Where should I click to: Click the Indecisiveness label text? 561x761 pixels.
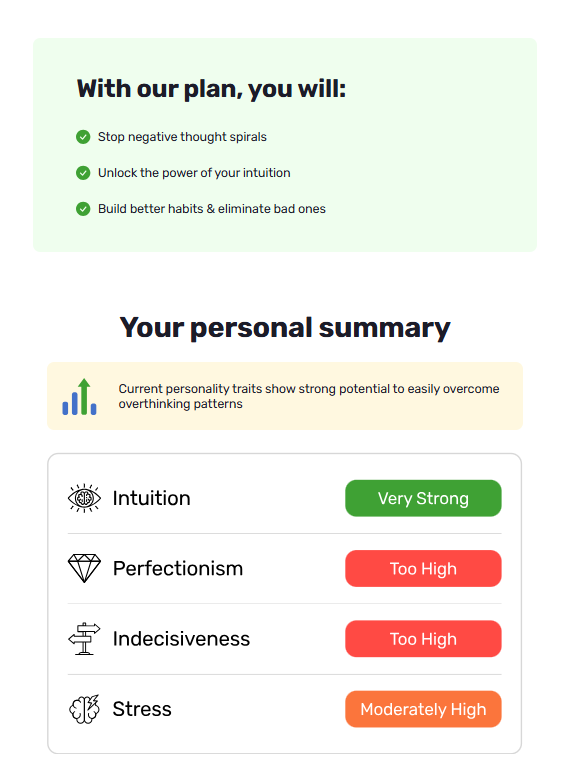181,639
